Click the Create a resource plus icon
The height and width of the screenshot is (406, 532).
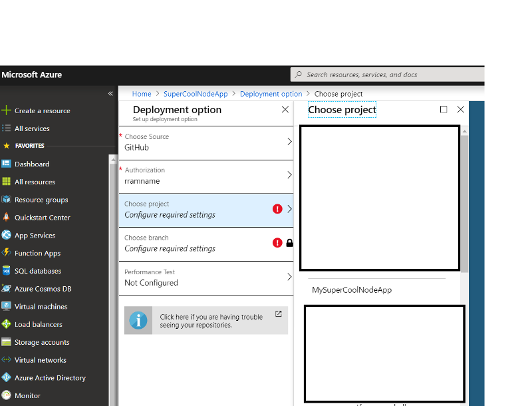coord(6,110)
